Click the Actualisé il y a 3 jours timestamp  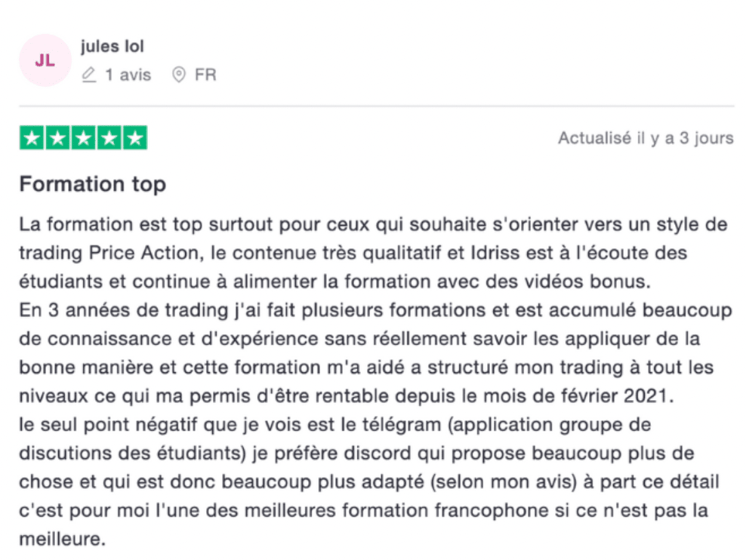pos(646,138)
